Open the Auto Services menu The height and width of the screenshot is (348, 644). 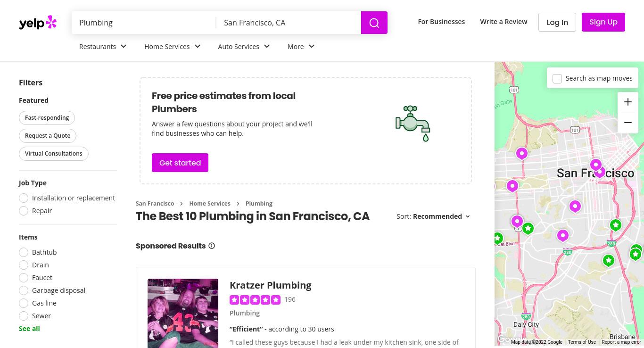pyautogui.click(x=244, y=46)
